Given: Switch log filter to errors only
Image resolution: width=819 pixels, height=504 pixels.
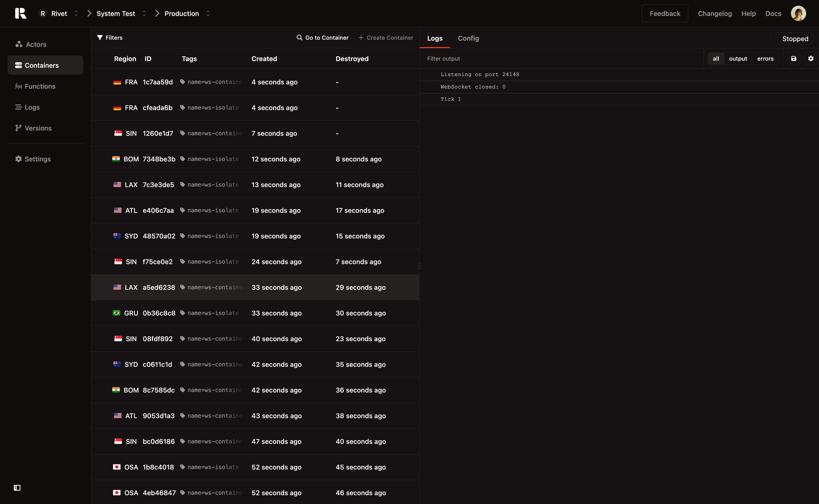Looking at the screenshot, I should pos(765,58).
